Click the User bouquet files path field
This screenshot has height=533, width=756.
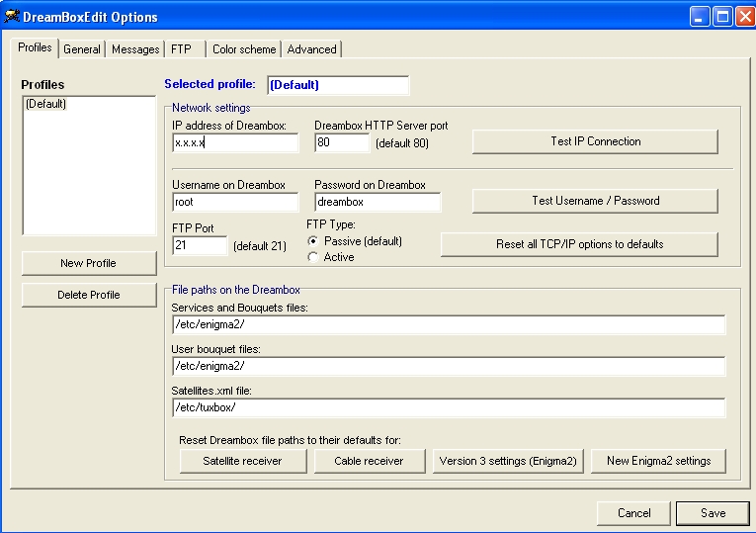point(449,366)
